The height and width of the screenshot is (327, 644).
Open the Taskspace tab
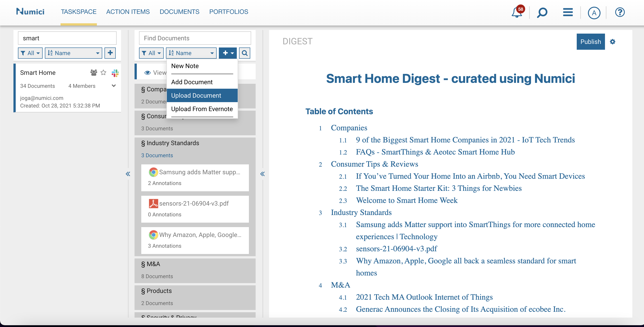[x=79, y=12]
